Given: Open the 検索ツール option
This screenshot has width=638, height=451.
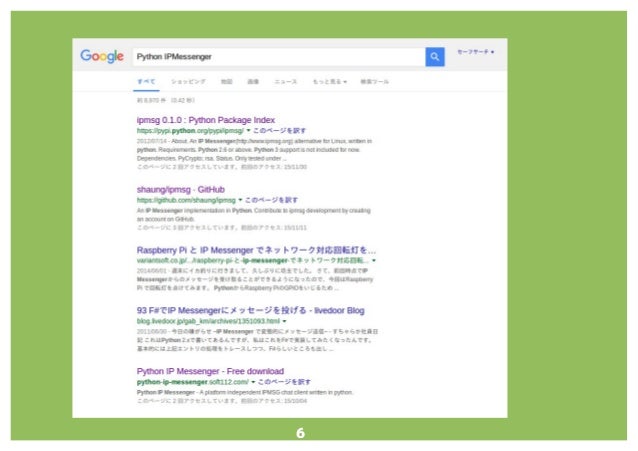Looking at the screenshot, I should (374, 81).
